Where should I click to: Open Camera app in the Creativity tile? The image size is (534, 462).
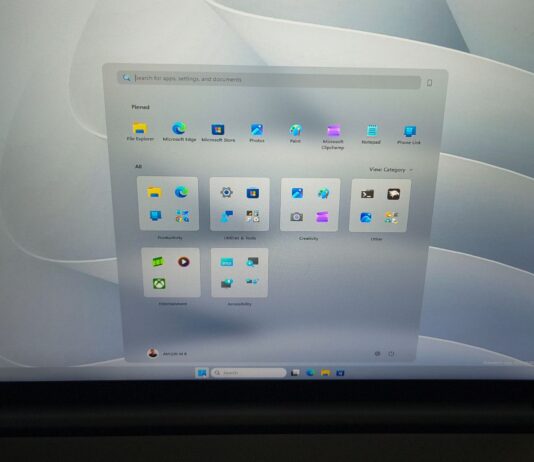297,217
